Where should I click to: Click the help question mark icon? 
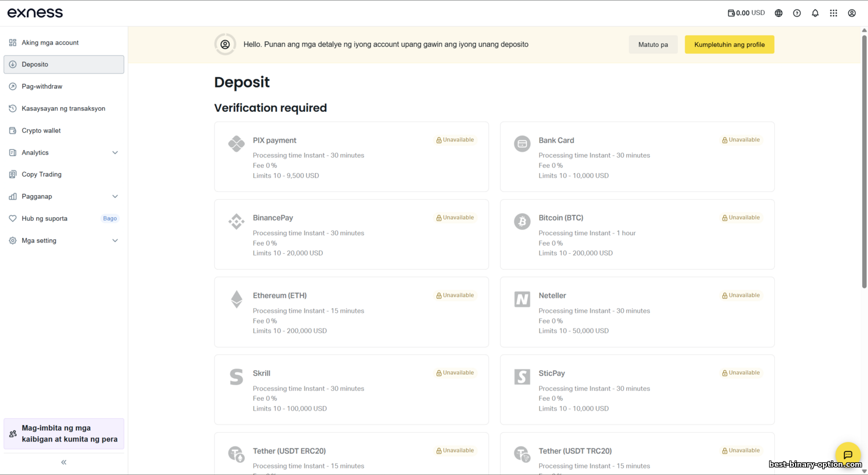coord(797,13)
